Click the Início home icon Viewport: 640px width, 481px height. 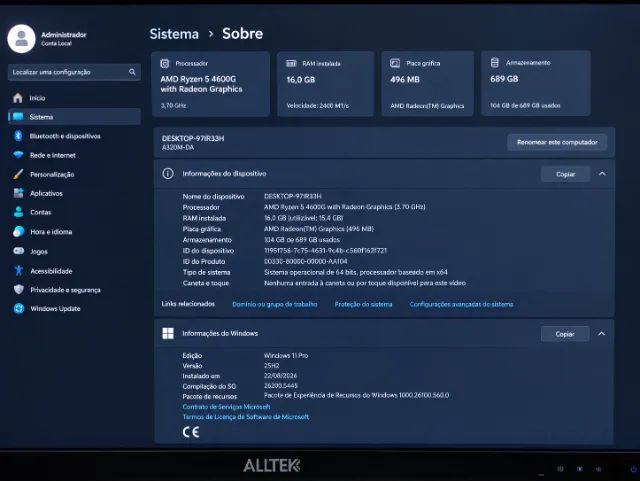(18, 98)
